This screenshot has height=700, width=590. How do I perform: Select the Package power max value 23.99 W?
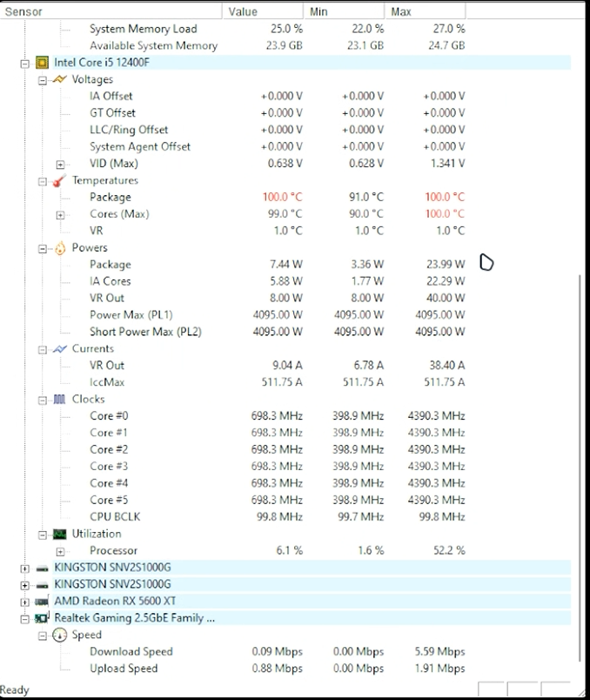(446, 265)
